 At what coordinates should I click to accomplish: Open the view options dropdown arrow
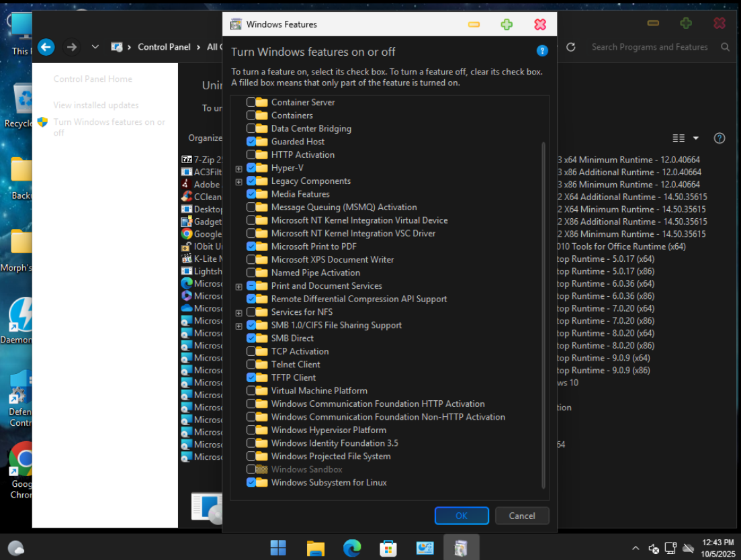(x=696, y=138)
